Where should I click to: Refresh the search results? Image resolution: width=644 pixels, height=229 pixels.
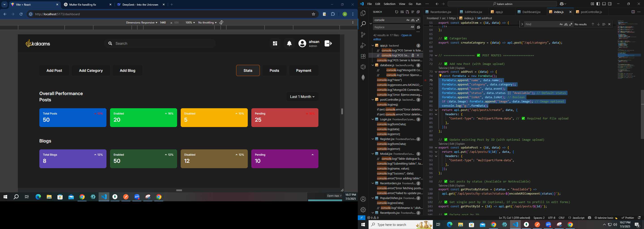pos(396,12)
